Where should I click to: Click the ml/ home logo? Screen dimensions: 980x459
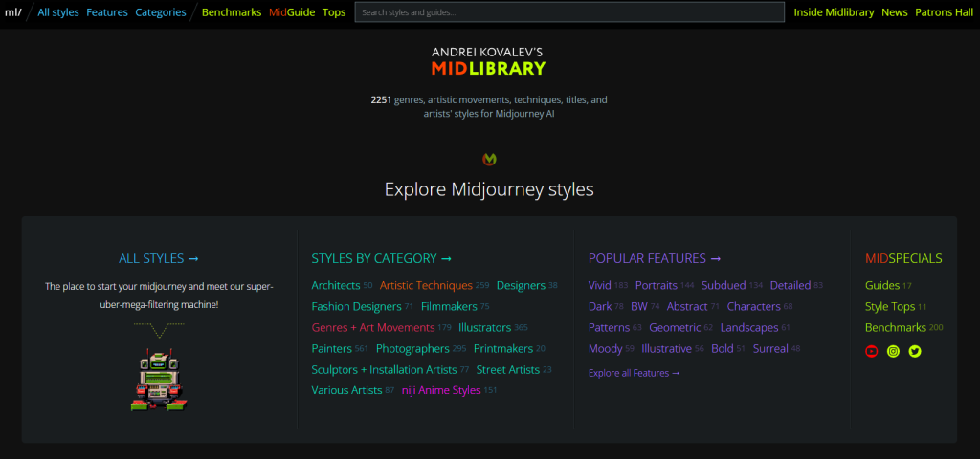(13, 11)
